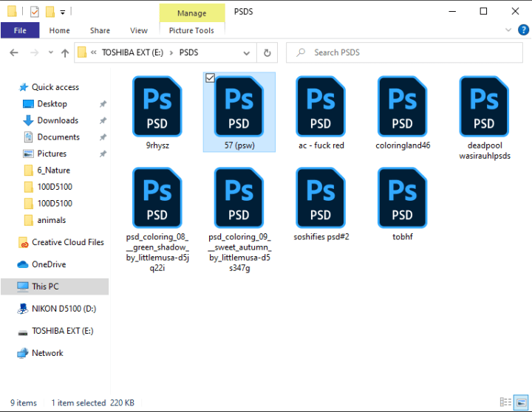Expand the breadcrumb chevron after TOSHIBA EXT
This screenshot has width=532, height=412.
(x=171, y=53)
